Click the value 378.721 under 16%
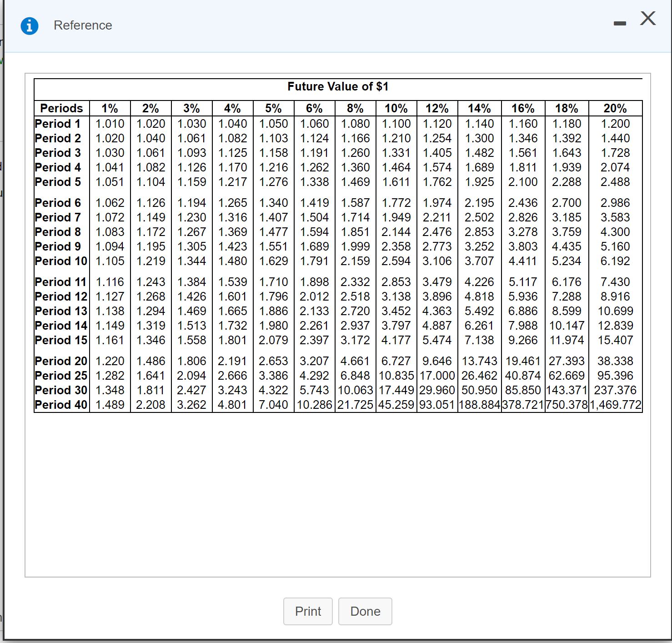Image resolution: width=672 pixels, height=643 pixels. point(523,405)
